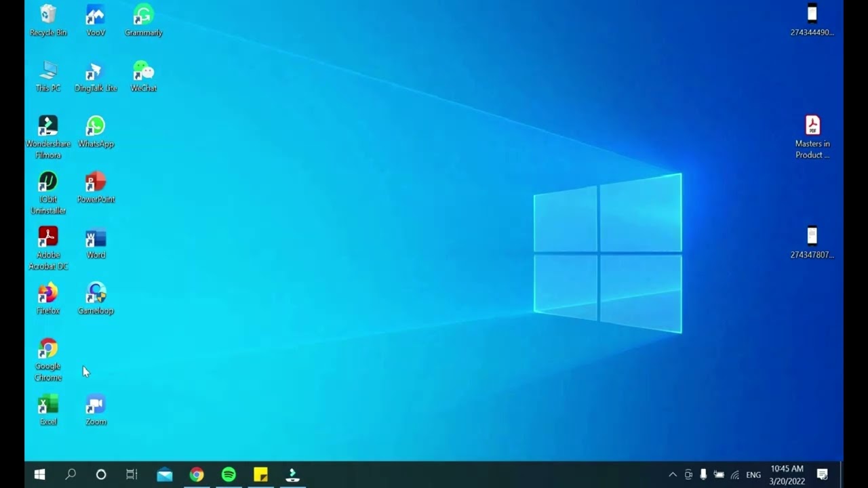The width and height of the screenshot is (868, 488).
Task: Open Spotify from the taskbar
Action: [229, 474]
